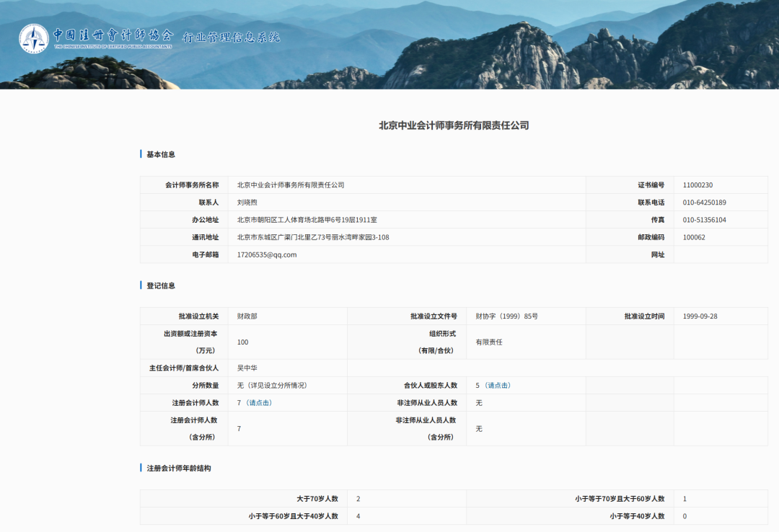Screen dimensions: 779x532
Task: Click the 中国注册会计师协会 header name
Action: 113,35
